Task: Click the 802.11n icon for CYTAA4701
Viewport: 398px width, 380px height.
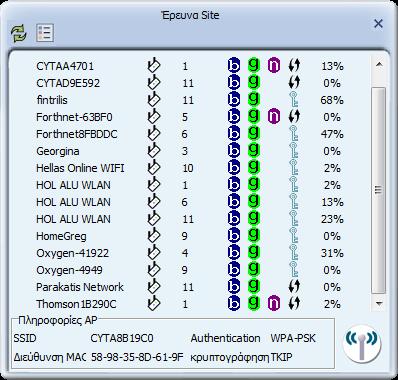Action: tap(274, 66)
